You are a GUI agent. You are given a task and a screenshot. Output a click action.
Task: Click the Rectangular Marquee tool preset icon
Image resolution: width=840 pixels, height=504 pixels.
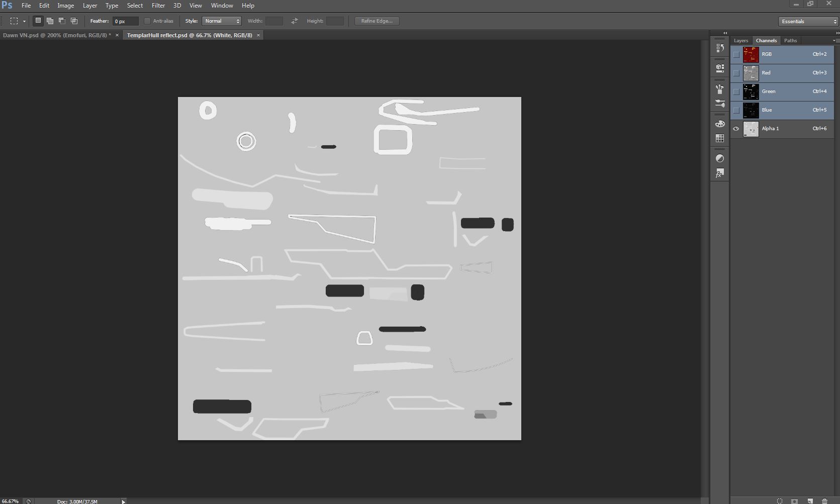pos(14,21)
